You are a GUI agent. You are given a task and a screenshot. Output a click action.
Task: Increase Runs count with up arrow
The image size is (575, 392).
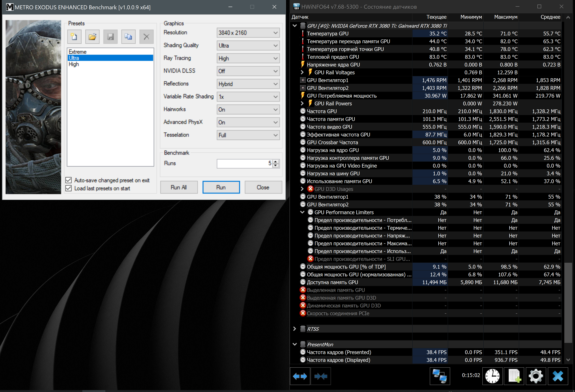pos(276,161)
